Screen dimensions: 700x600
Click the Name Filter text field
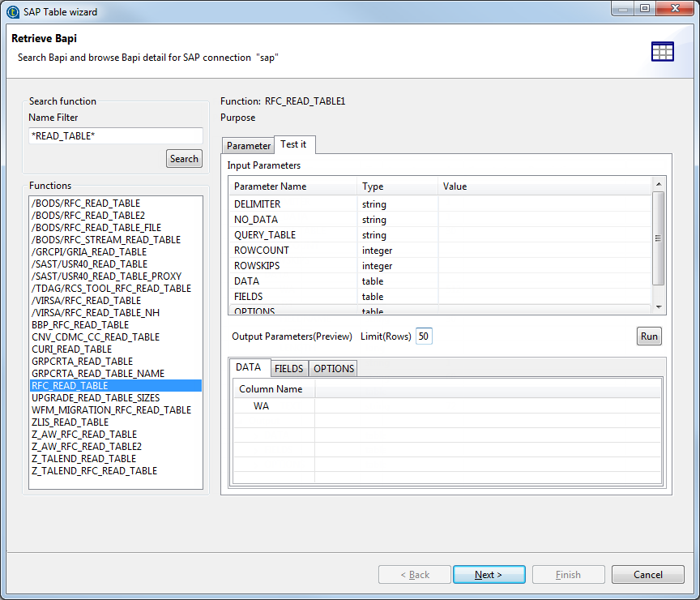point(115,136)
